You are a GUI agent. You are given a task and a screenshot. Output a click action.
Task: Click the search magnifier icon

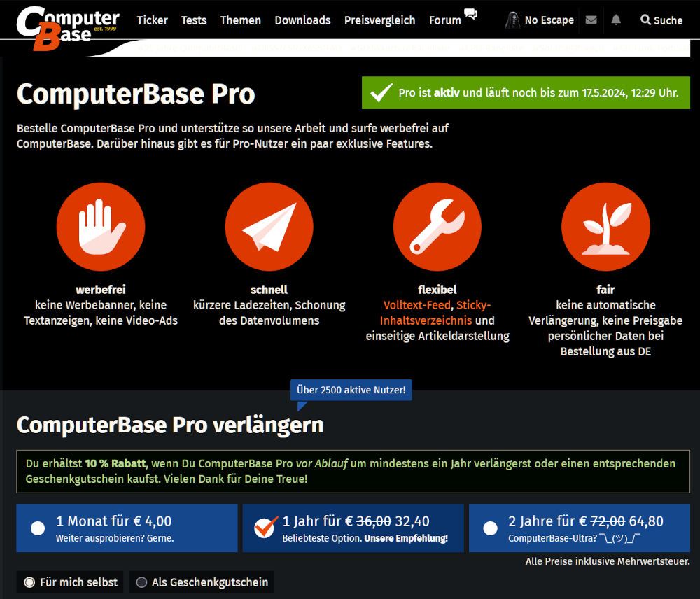645,20
